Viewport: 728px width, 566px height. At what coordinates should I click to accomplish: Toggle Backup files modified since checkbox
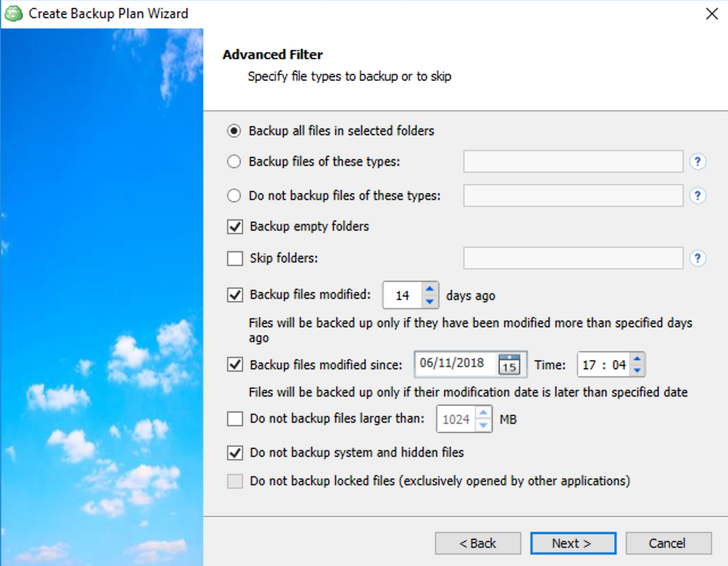tap(235, 364)
